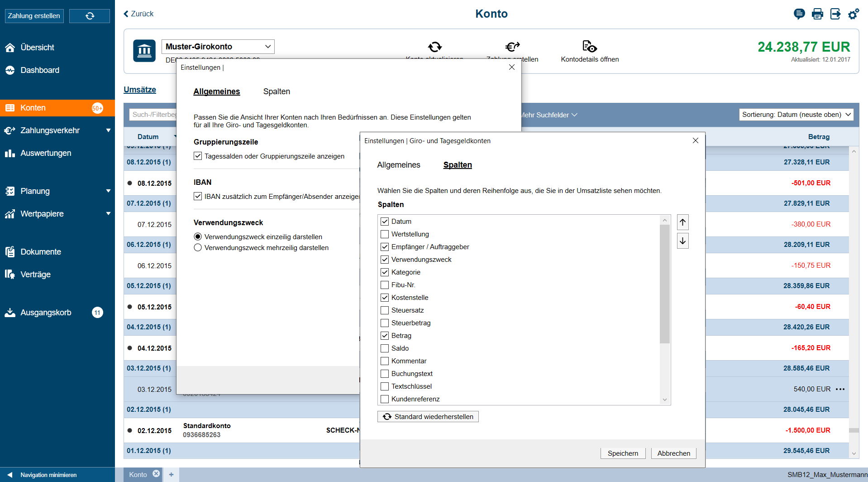Viewport: 868px width, 482px height.
Task: Open Wertpapiere chart icon in sidebar
Action: [10, 214]
